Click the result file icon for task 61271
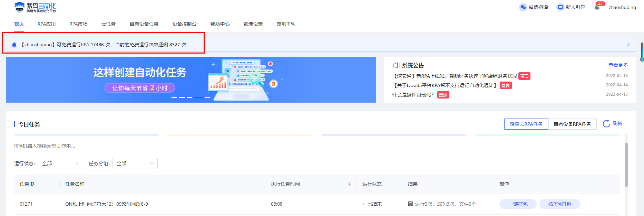This screenshot has height=216, width=644. [x=410, y=204]
